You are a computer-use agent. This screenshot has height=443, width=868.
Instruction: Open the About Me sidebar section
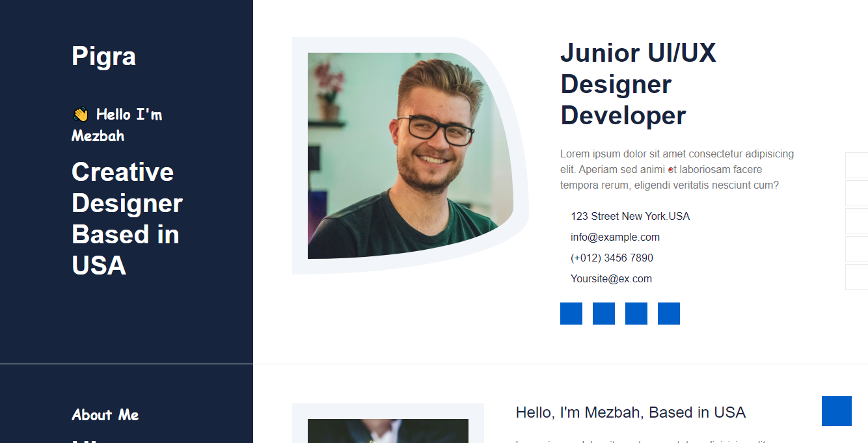(x=105, y=415)
